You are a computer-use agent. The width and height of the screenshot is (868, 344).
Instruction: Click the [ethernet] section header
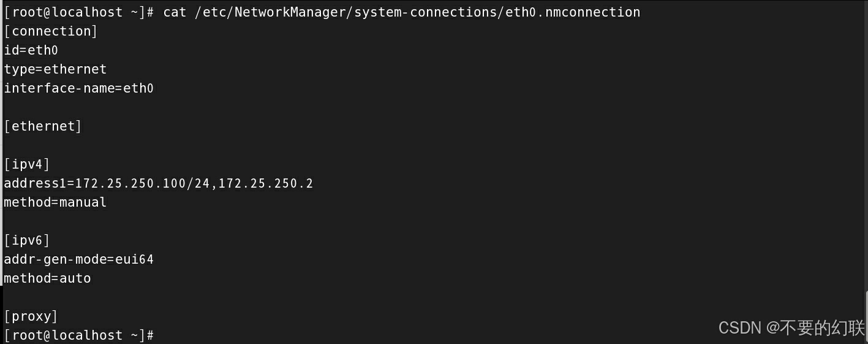[x=43, y=126]
